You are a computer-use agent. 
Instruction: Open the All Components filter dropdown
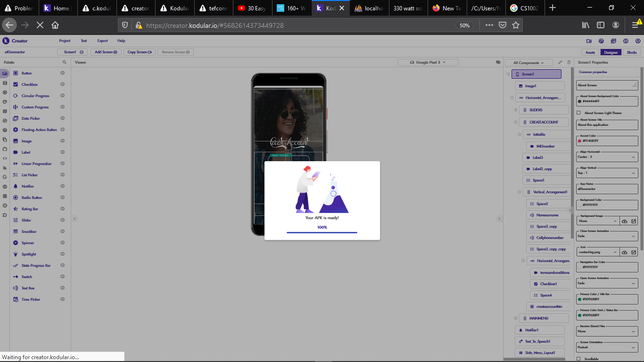pos(528,63)
